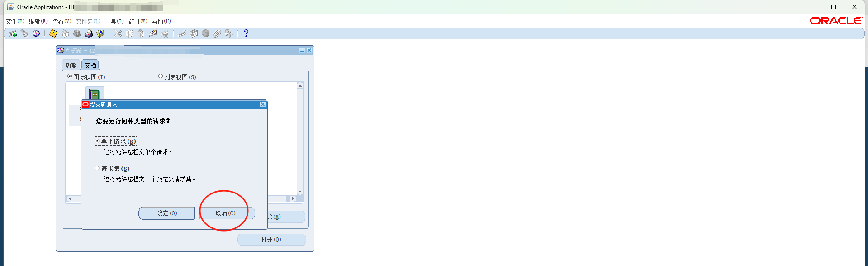868x266 pixels.
Task: Select the 单个请求 radio button
Action: coord(97,141)
